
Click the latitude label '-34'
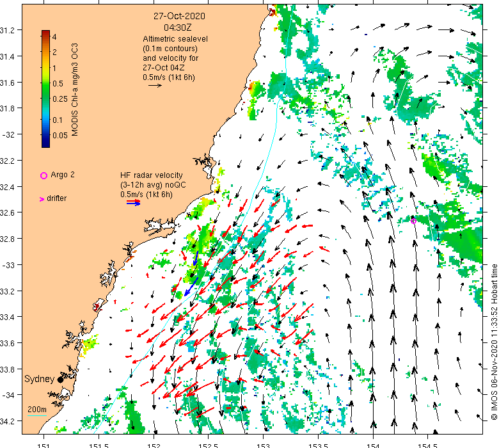(x=8, y=395)
